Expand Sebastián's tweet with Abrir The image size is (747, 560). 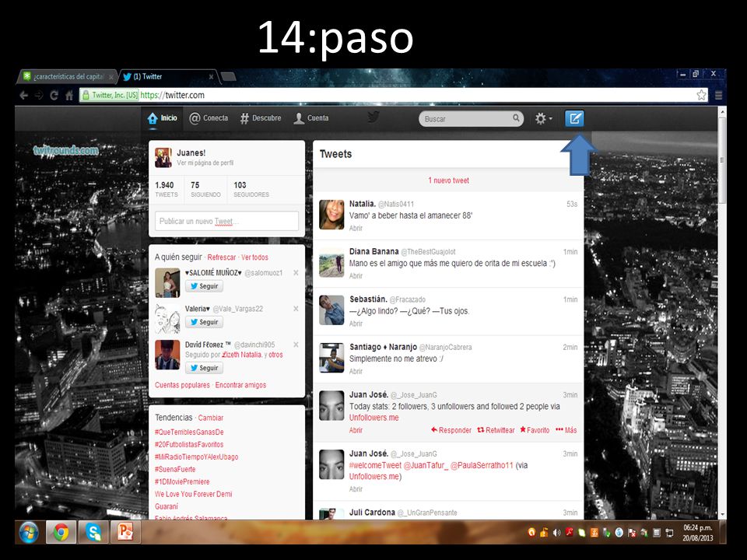(356, 324)
